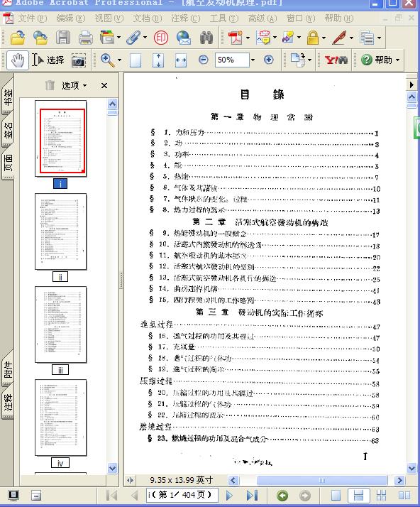This screenshot has height=507, width=420.
Task: Open the 选项 options dropdown in pages panel
Action: point(74,86)
